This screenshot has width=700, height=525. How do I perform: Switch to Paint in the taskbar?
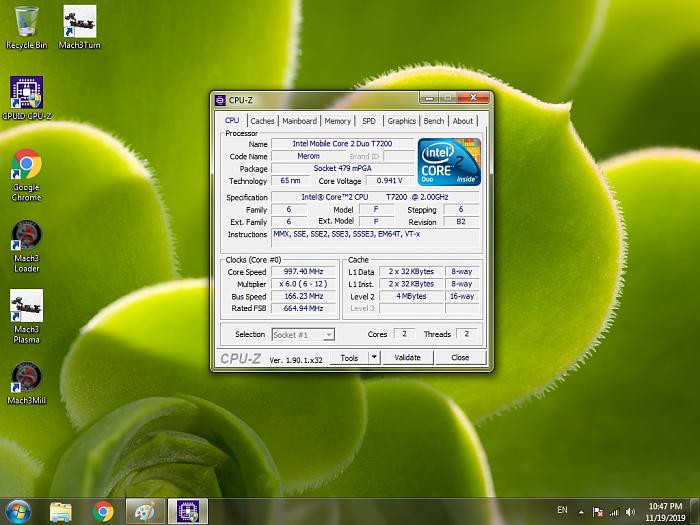pyautogui.click(x=146, y=512)
